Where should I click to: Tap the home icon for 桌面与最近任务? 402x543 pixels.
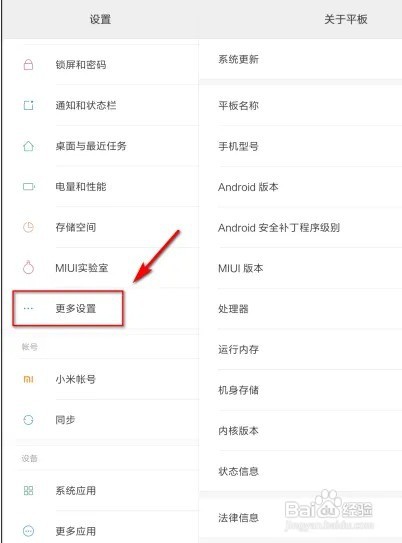tap(28, 146)
